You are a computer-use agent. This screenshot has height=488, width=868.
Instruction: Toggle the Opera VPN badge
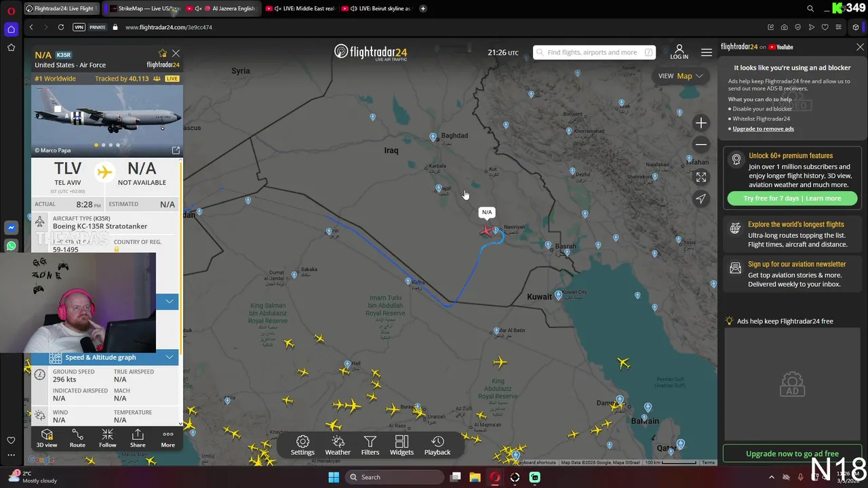pos(79,27)
